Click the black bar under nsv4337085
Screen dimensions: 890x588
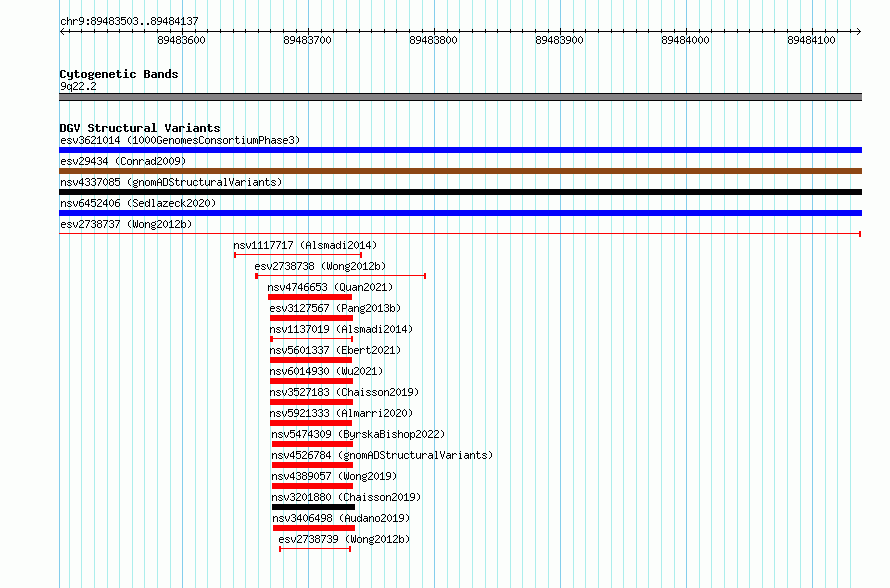click(460, 192)
